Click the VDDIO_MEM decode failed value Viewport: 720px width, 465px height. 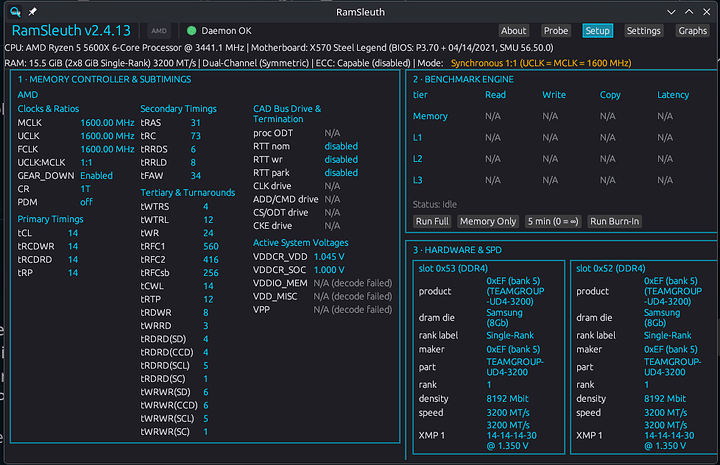(353, 283)
